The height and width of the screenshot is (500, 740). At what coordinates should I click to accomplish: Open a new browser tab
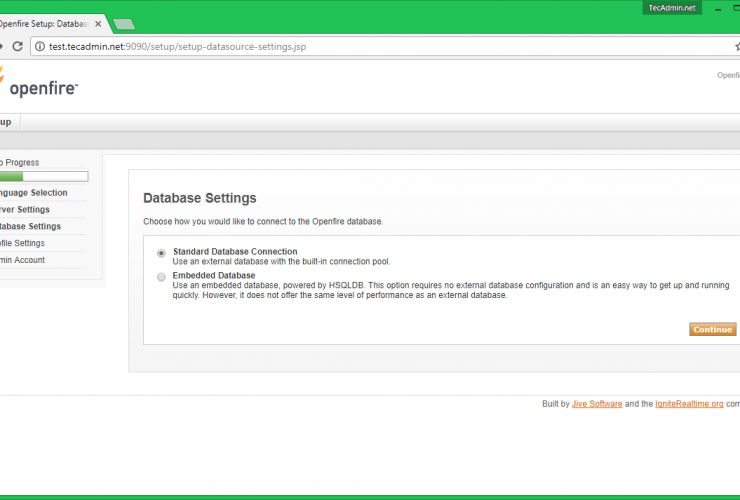click(x=124, y=24)
